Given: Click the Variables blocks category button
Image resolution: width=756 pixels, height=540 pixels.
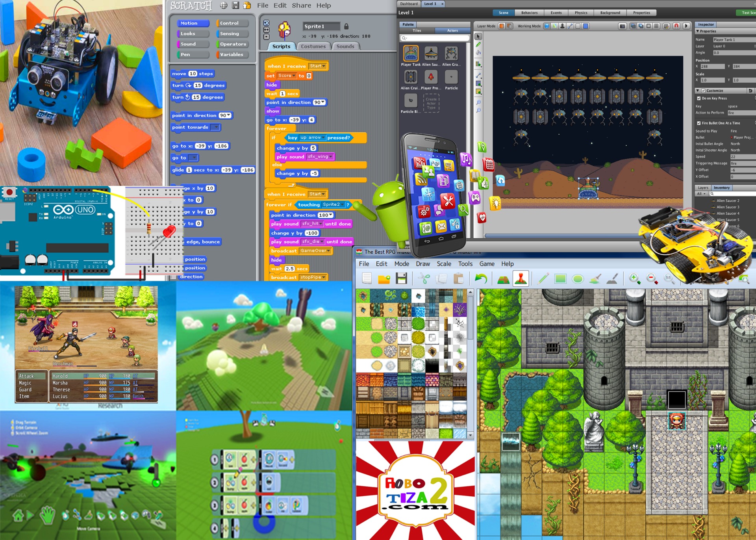Looking at the screenshot, I should tap(232, 55).
